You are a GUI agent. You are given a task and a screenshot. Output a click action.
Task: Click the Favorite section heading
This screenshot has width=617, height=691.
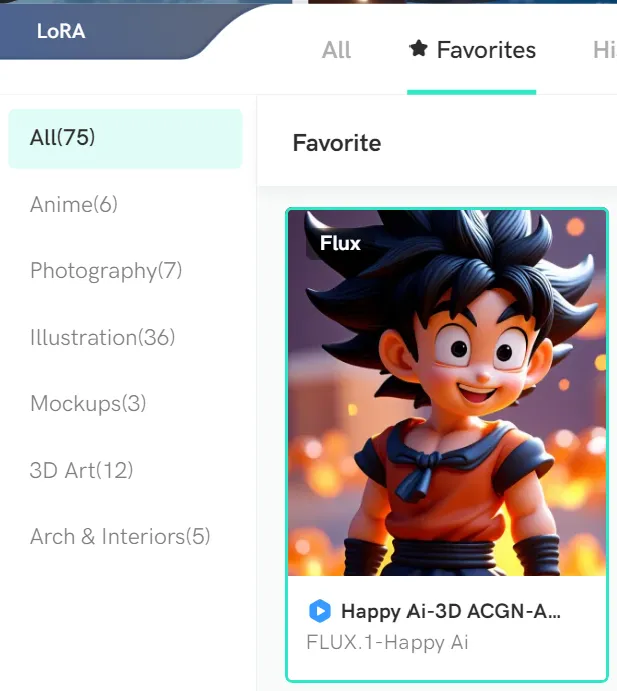click(337, 143)
